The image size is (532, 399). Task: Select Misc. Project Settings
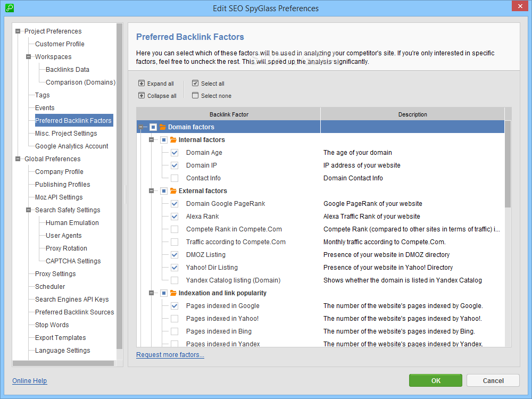click(66, 134)
